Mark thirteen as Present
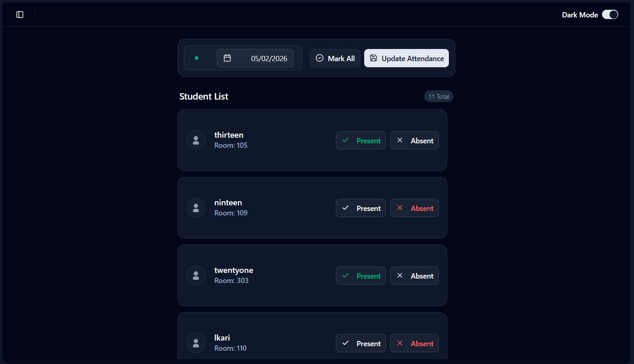 click(361, 140)
